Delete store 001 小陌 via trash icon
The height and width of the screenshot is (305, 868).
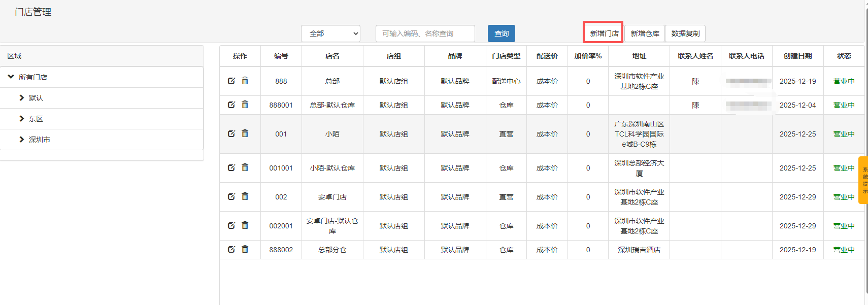pos(245,133)
